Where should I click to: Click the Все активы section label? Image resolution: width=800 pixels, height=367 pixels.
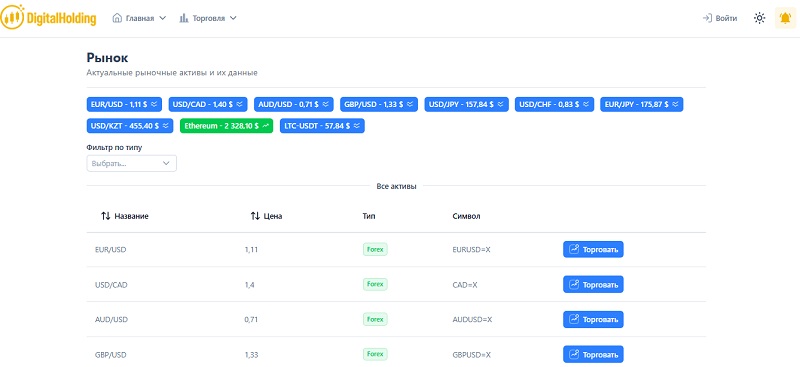coord(396,186)
